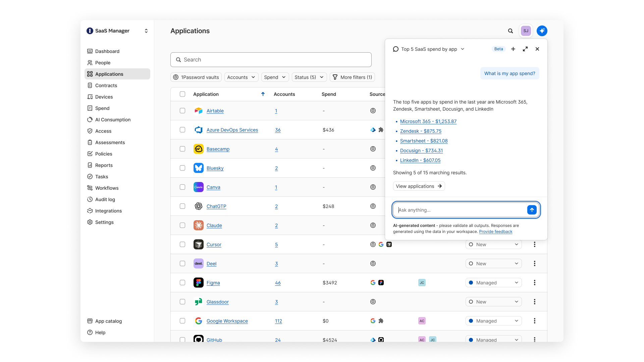Go to Dashboard in sidebar
The height and width of the screenshot is (362, 644).
pyautogui.click(x=117, y=51)
